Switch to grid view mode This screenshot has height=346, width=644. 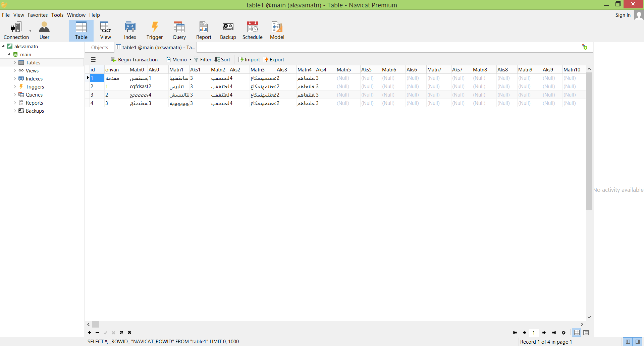point(577,333)
